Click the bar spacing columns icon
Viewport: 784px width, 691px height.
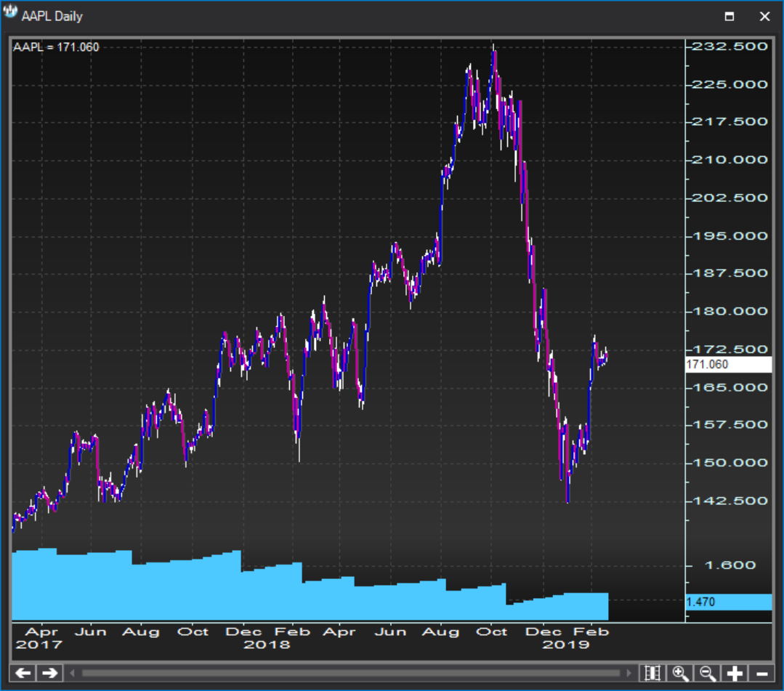point(653,673)
